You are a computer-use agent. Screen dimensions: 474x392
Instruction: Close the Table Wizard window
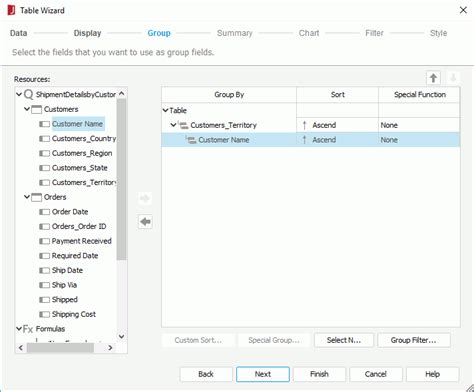tap(463, 10)
